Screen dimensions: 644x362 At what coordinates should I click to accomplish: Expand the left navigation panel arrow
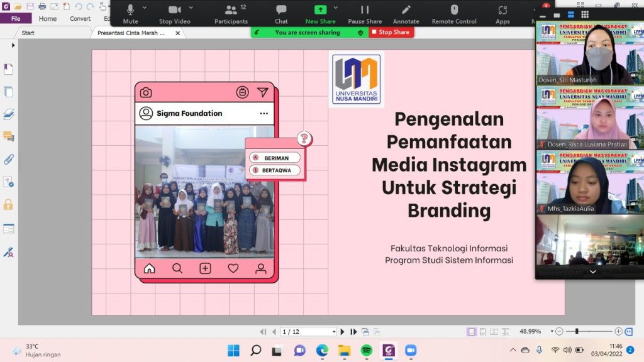[13, 45]
